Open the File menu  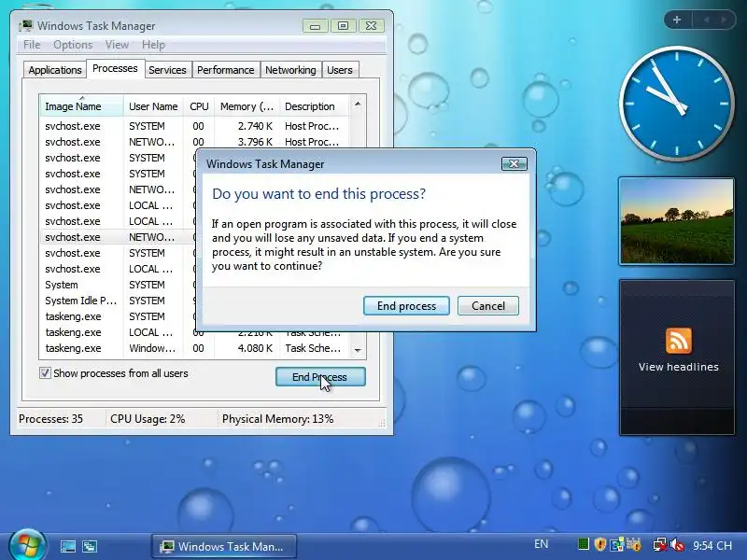coord(32,45)
